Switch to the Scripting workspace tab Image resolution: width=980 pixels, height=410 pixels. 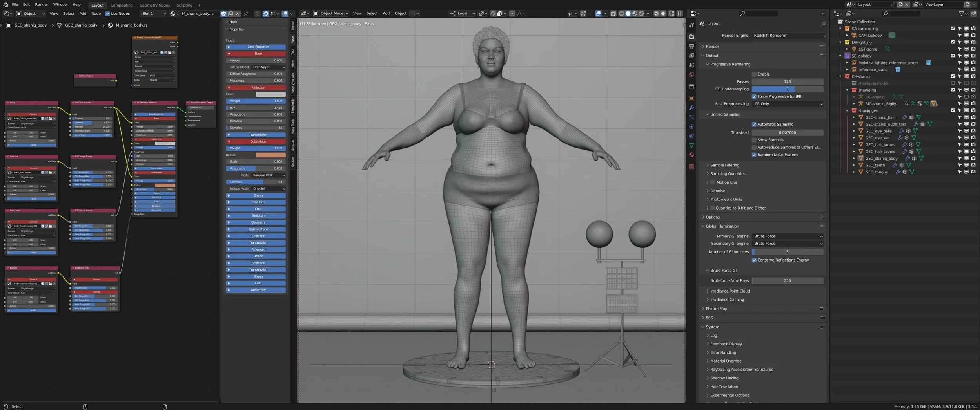[184, 5]
